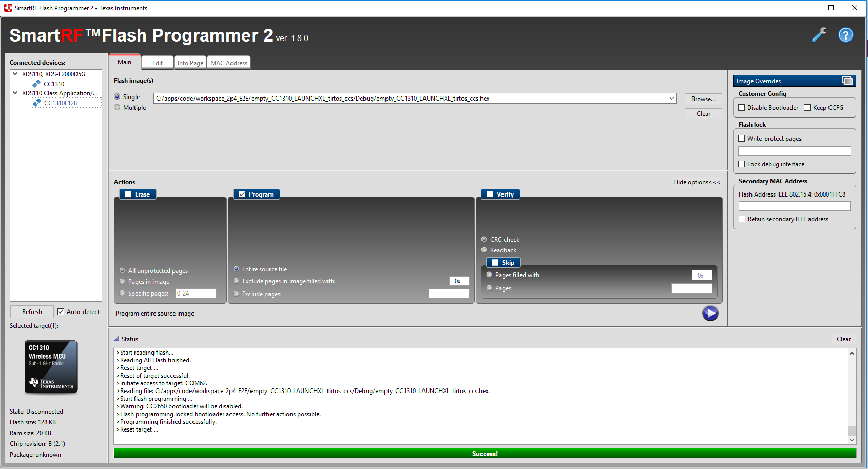Click the 'Program entire source image' summary text
Viewport: 868px width, 469px height.
pos(155,314)
